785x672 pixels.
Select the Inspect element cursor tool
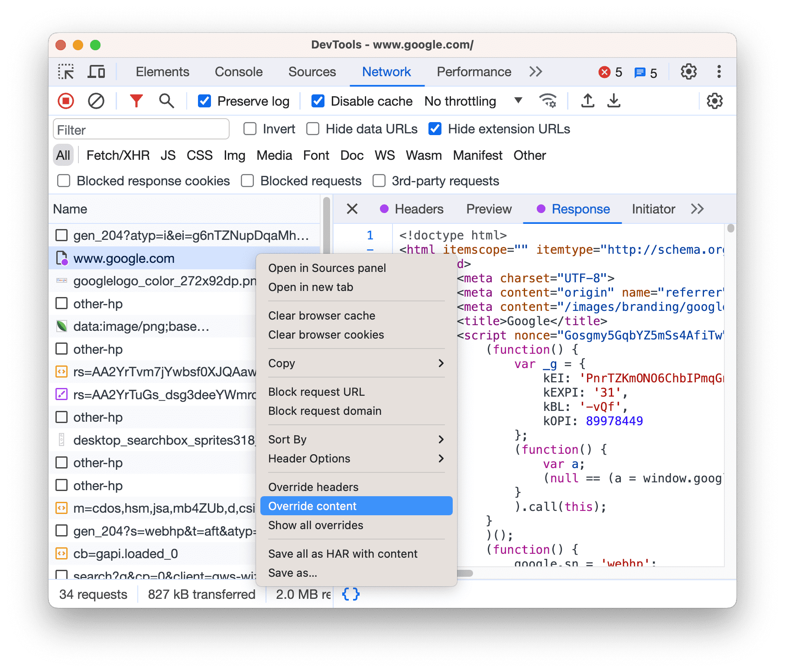click(66, 71)
